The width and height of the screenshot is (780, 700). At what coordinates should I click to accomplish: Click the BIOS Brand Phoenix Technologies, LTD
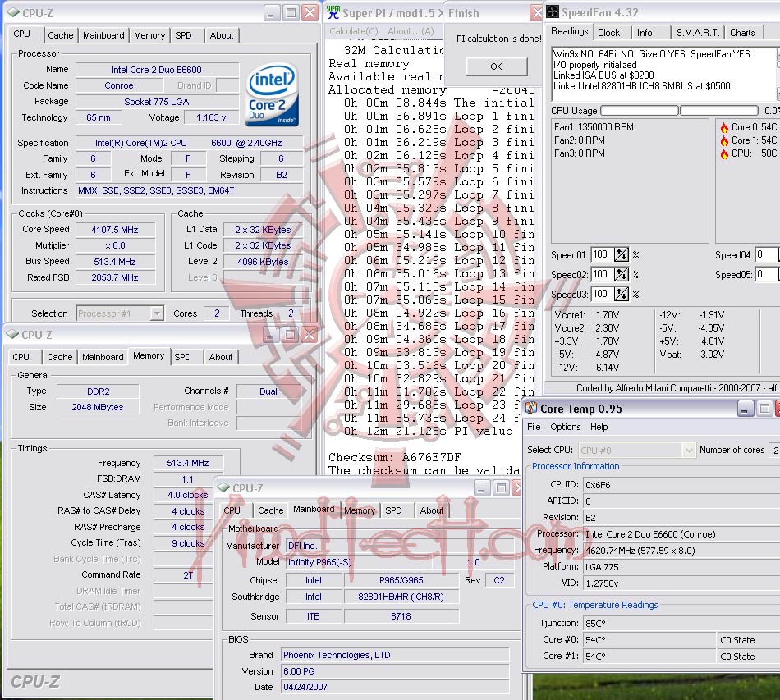pyautogui.click(x=396, y=655)
